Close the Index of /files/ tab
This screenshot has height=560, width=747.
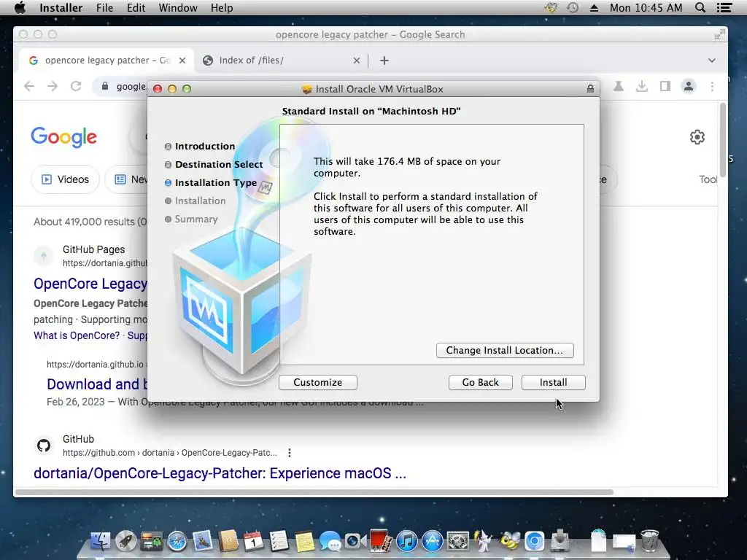click(356, 61)
